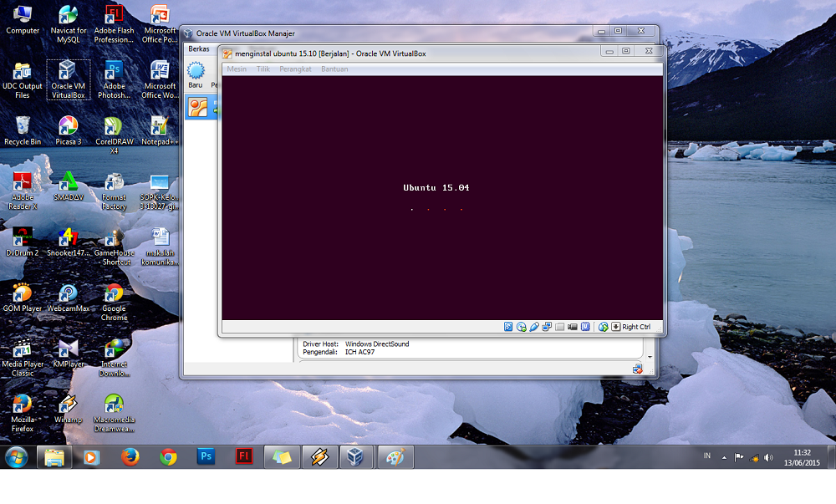Click the network adapters indicator in VM status bar
This screenshot has height=504, width=836.
click(x=547, y=327)
